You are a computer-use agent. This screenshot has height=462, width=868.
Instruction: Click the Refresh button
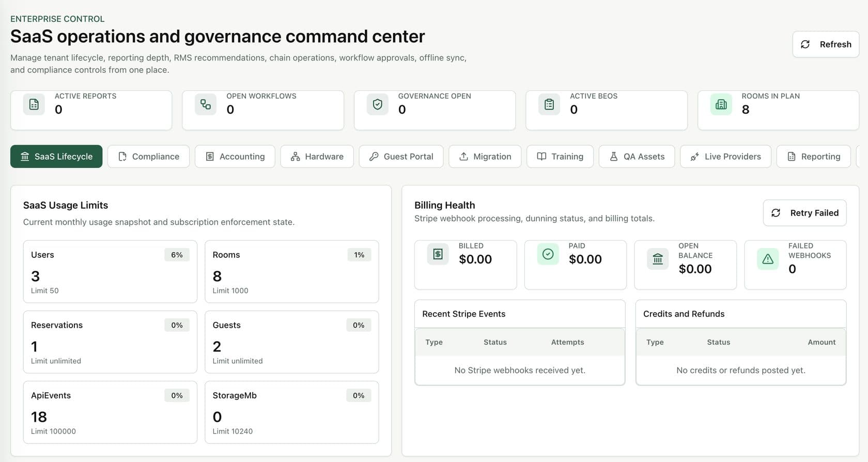pos(826,44)
